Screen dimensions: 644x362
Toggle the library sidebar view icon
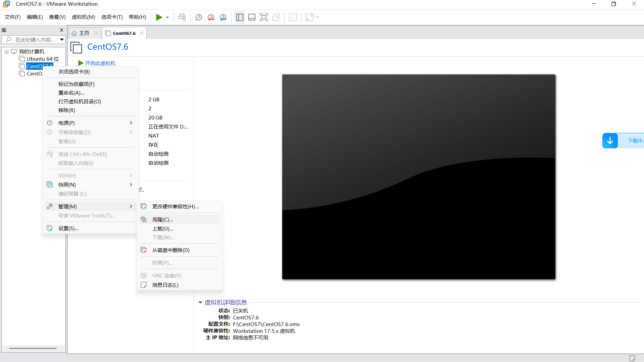(x=240, y=17)
